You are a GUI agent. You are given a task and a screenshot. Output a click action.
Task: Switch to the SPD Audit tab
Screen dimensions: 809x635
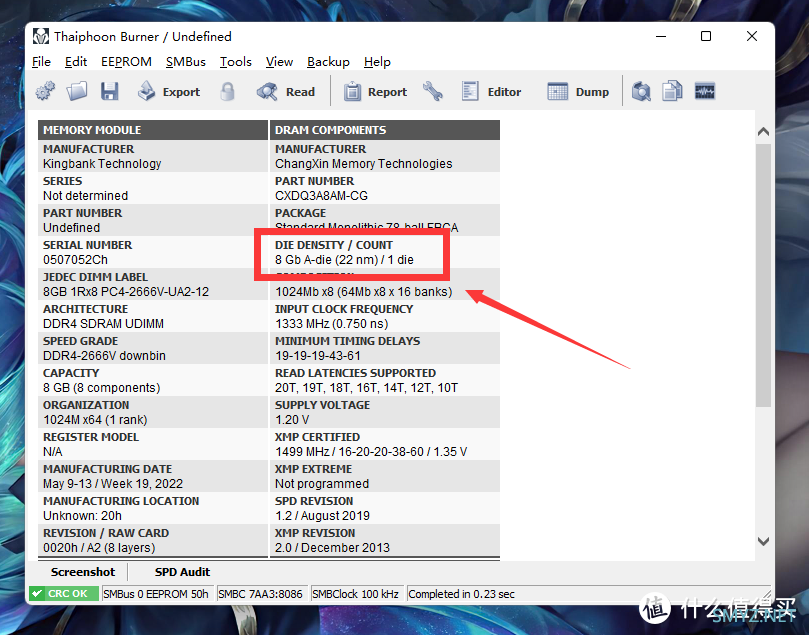tap(182, 572)
